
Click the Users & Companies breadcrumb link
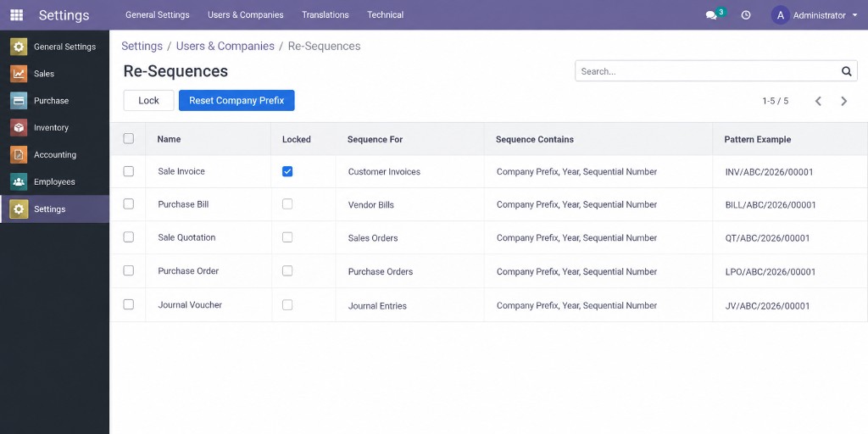(x=225, y=46)
